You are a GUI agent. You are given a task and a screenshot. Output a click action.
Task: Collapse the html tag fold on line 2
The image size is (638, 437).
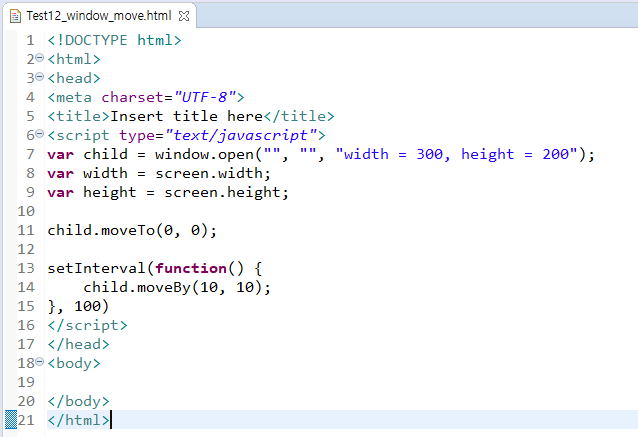tap(39, 58)
